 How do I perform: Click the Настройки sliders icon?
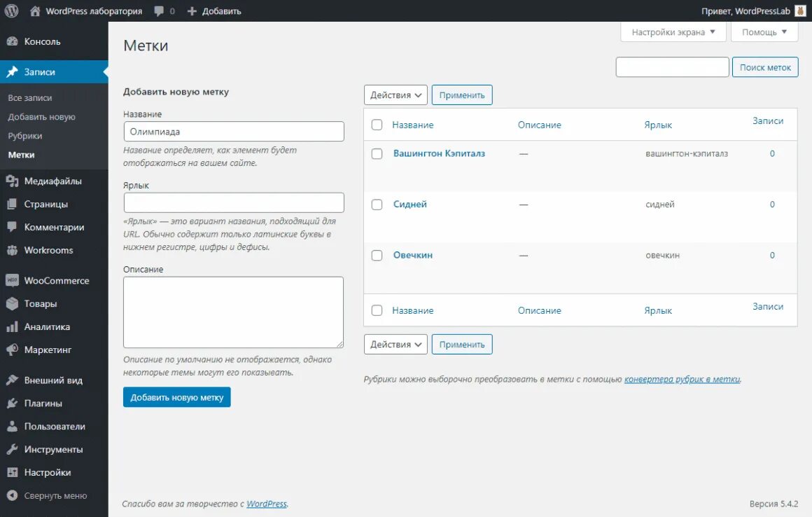tap(12, 472)
